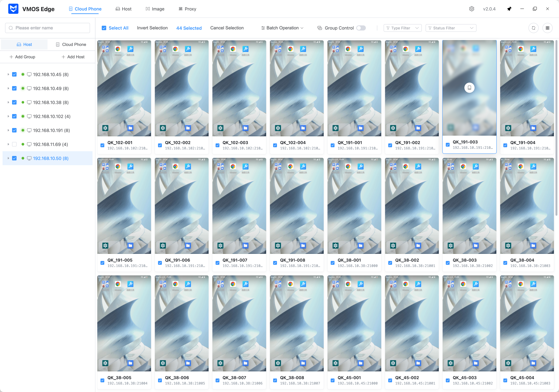
Task: Open the Settings gear icon
Action: (x=472, y=9)
